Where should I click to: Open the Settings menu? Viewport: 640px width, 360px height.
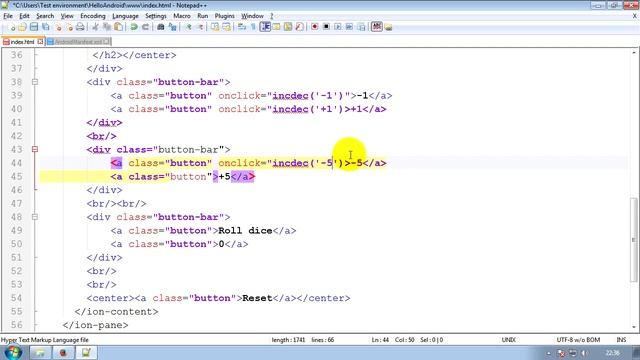click(x=156, y=16)
